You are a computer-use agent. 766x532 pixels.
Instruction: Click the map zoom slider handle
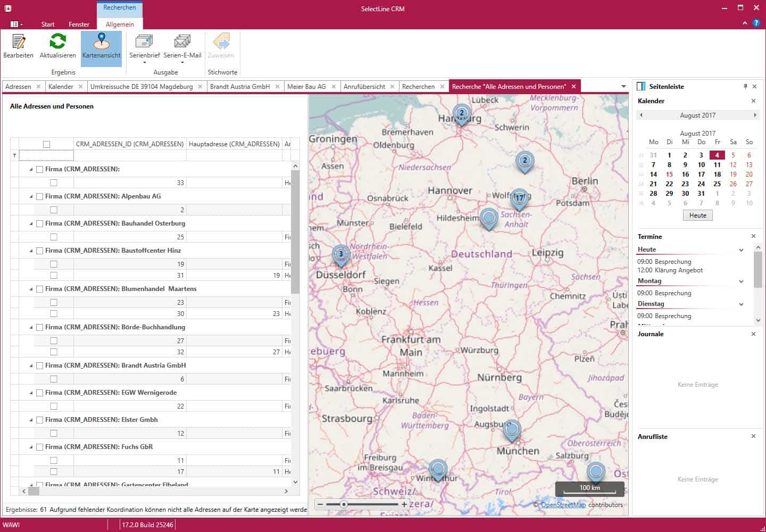[x=344, y=504]
